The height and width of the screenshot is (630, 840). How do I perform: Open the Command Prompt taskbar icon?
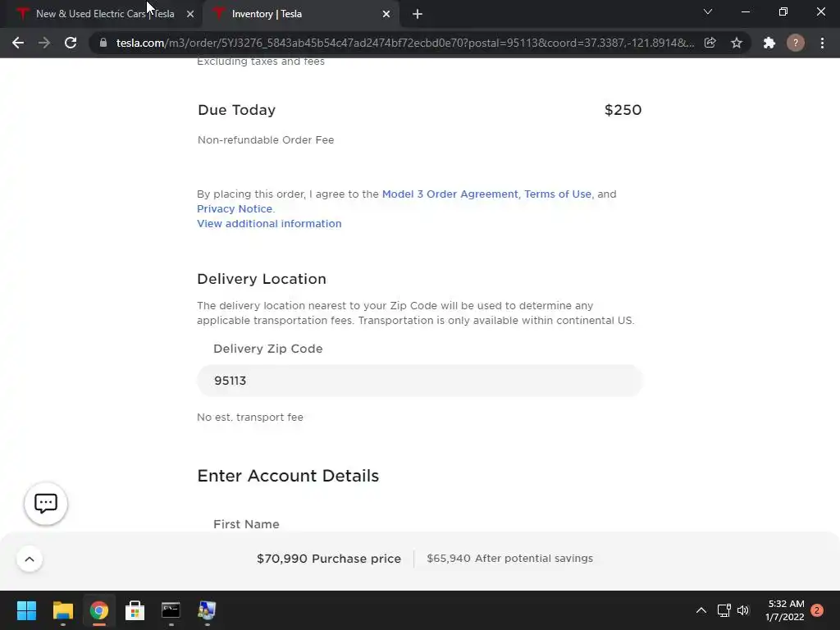click(171, 610)
